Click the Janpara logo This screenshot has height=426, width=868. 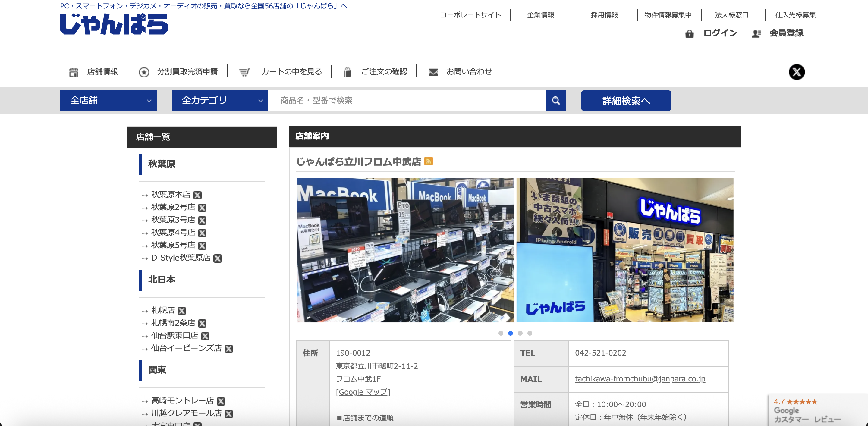pyautogui.click(x=114, y=24)
